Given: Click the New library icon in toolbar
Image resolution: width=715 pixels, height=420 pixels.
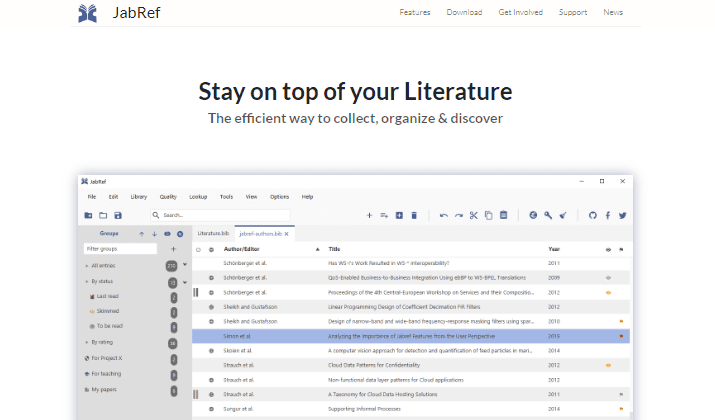Looking at the screenshot, I should [x=88, y=215].
